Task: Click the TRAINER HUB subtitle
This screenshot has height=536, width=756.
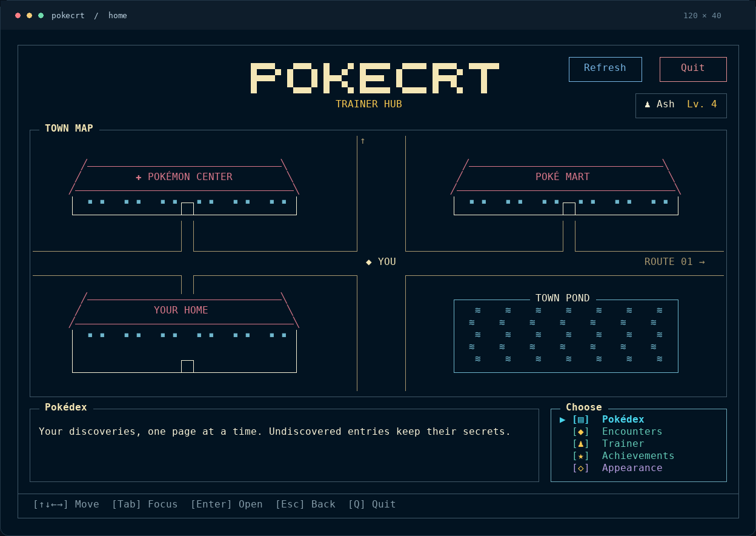Action: [369, 104]
